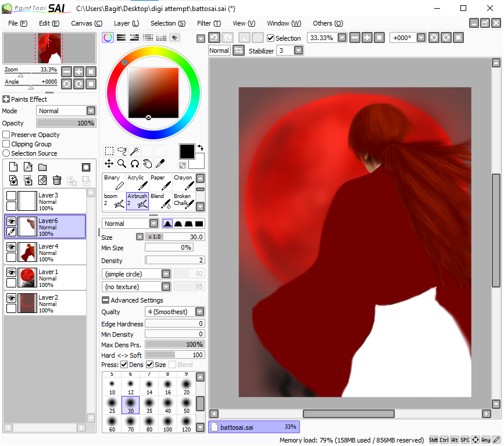Image resolution: width=504 pixels, height=446 pixels.
Task: Create a new layer folder
Action: (x=42, y=167)
